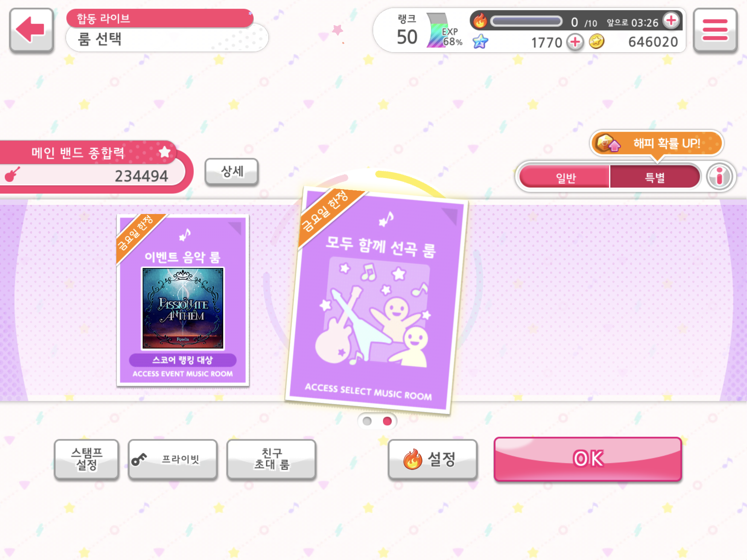Screen dimensions: 747x560
Task: Open the round info icon beside 특별
Action: pos(719,177)
